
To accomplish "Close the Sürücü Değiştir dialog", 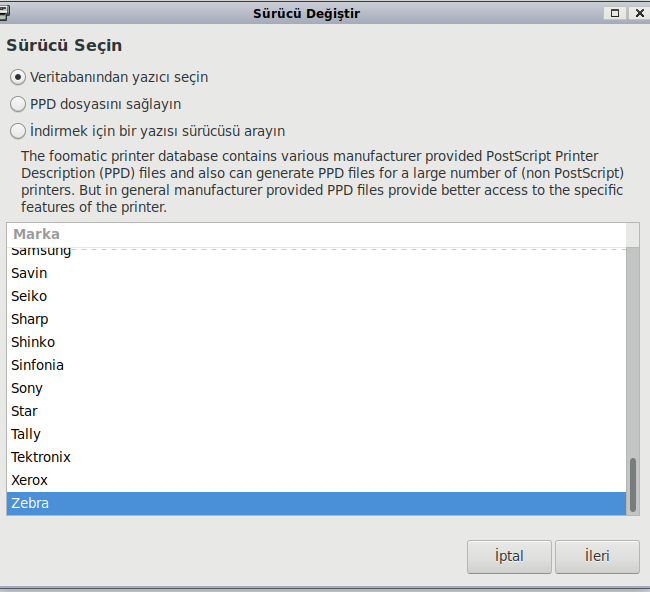I will coord(636,13).
